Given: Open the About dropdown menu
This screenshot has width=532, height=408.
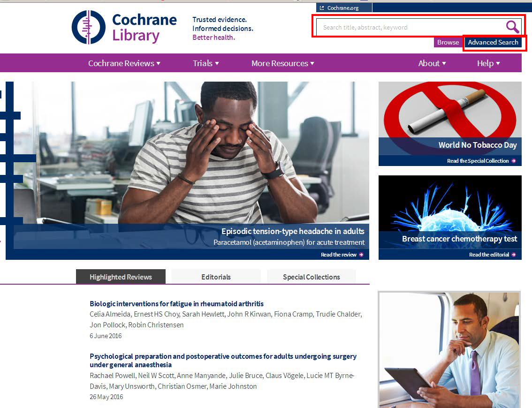Looking at the screenshot, I should point(432,63).
